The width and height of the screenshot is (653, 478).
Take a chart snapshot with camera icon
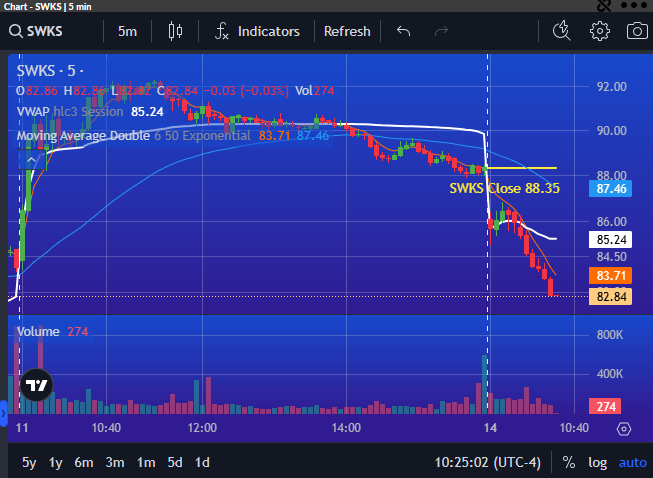(637, 31)
